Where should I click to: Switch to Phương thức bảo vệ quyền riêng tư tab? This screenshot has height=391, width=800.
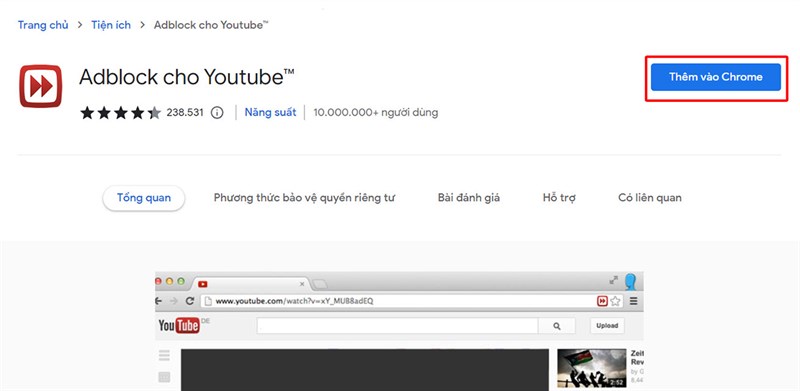[x=304, y=198]
